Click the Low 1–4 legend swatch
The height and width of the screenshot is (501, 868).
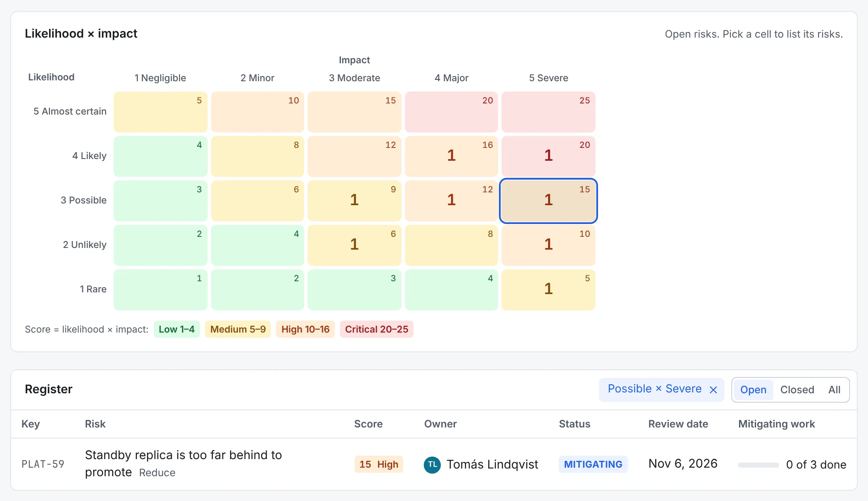coord(176,329)
